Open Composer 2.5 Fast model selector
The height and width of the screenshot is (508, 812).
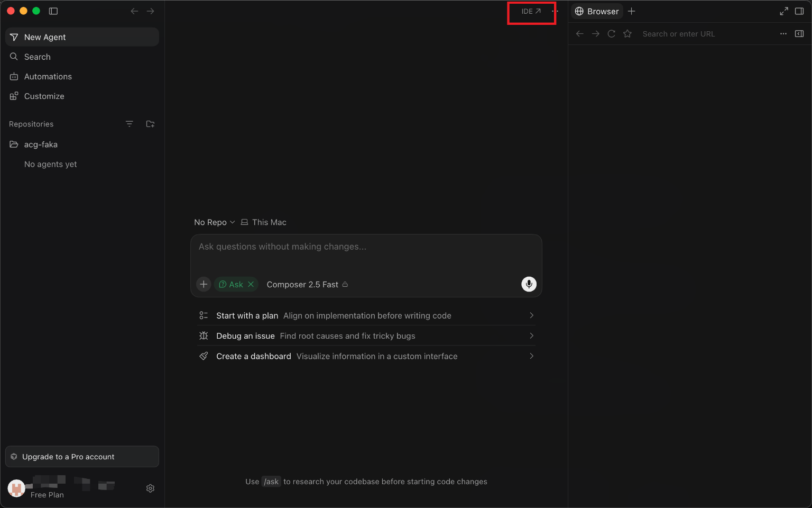point(307,284)
